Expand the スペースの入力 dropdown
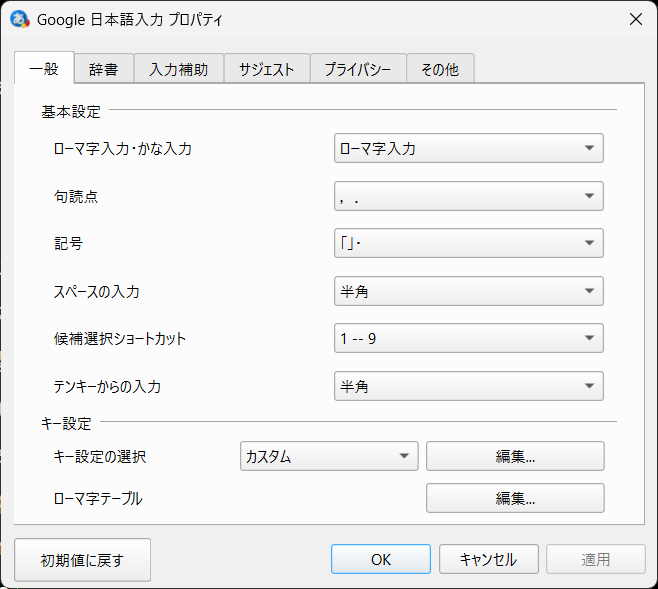 coord(469,291)
